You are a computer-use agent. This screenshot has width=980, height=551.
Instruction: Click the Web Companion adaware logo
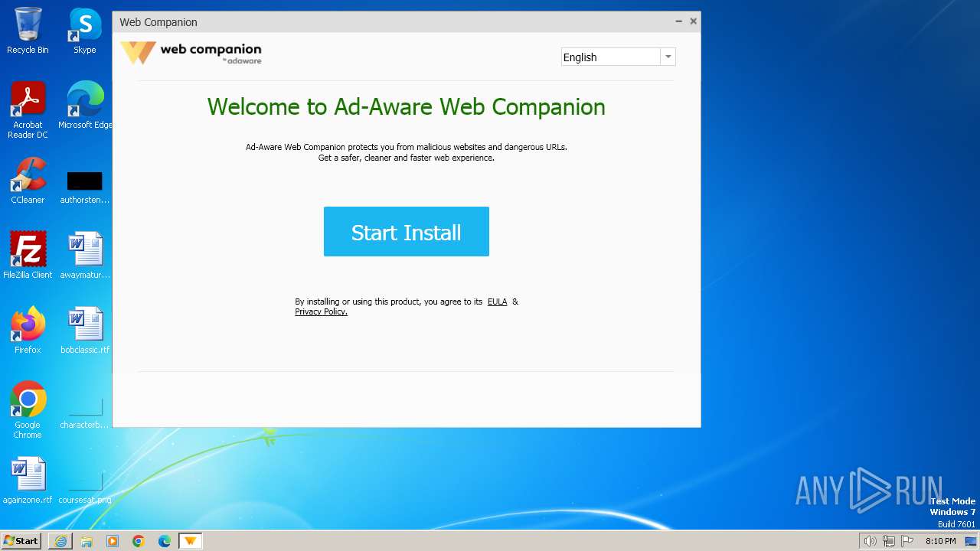point(191,53)
